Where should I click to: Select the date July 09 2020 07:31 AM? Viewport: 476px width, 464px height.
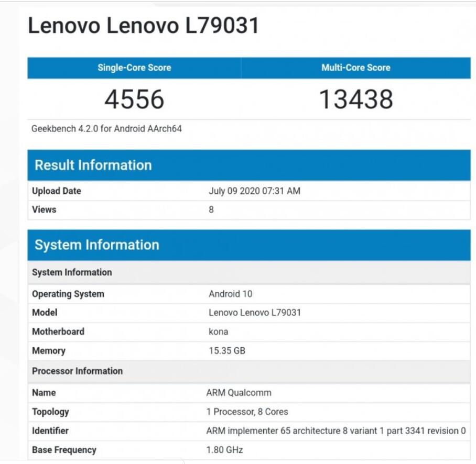pyautogui.click(x=254, y=191)
